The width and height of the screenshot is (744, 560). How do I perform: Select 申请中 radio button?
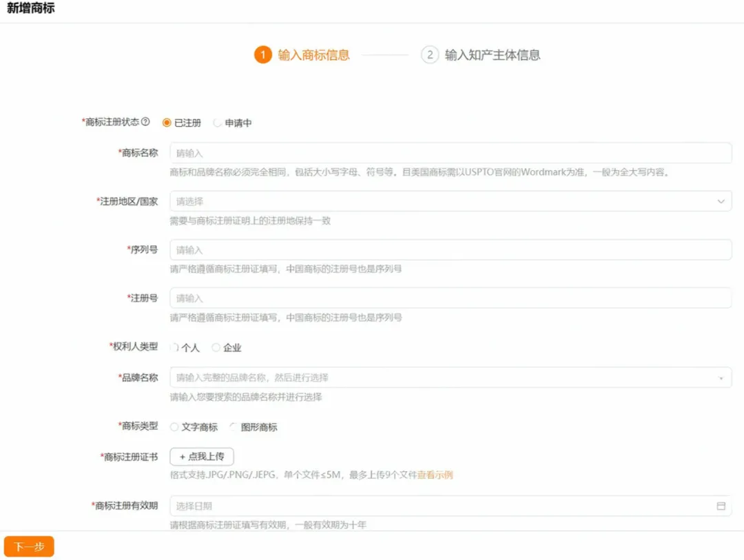click(x=217, y=123)
